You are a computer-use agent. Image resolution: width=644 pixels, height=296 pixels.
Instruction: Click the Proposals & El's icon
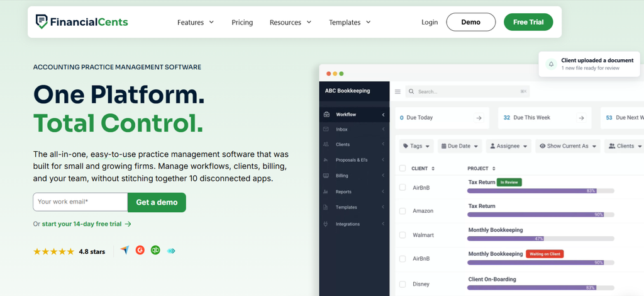(x=326, y=160)
